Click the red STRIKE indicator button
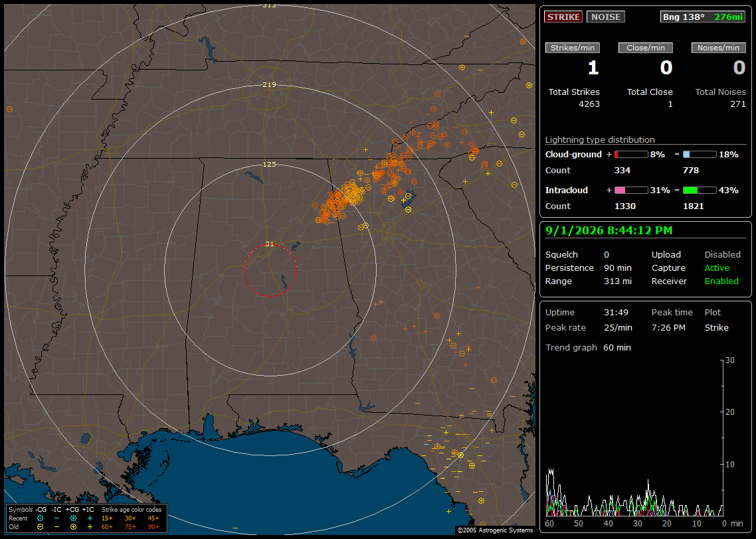This screenshot has width=756, height=539. pos(563,17)
